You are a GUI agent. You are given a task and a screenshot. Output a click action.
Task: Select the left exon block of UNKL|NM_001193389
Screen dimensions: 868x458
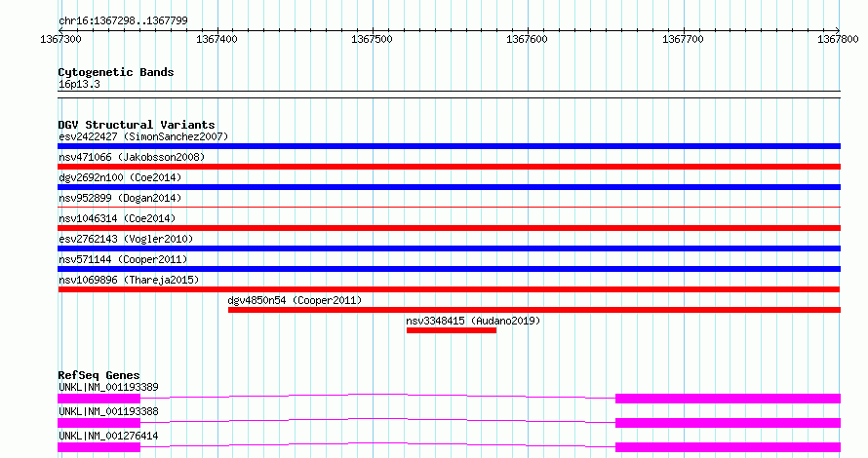coord(99,399)
